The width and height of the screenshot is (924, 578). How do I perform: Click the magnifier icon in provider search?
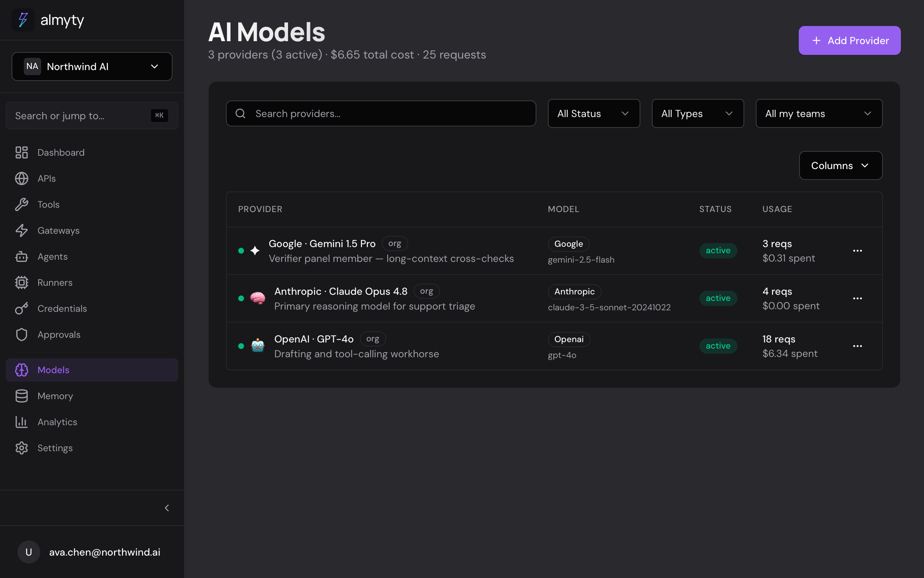tap(240, 113)
